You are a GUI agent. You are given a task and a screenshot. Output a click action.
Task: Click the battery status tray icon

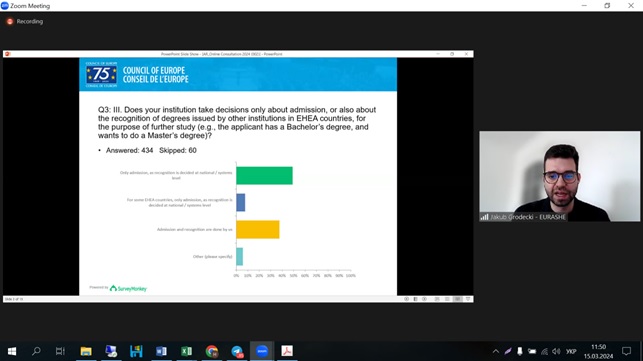click(x=532, y=351)
